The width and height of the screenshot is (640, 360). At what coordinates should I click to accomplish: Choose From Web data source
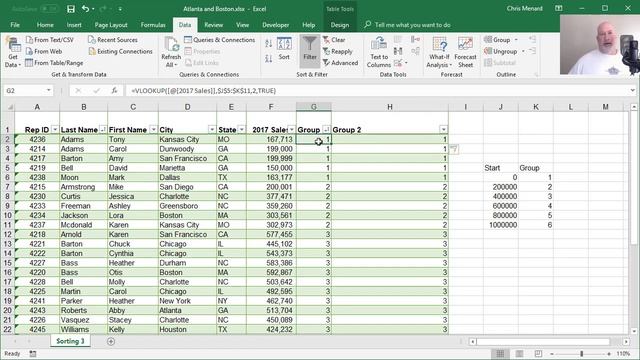[44, 51]
